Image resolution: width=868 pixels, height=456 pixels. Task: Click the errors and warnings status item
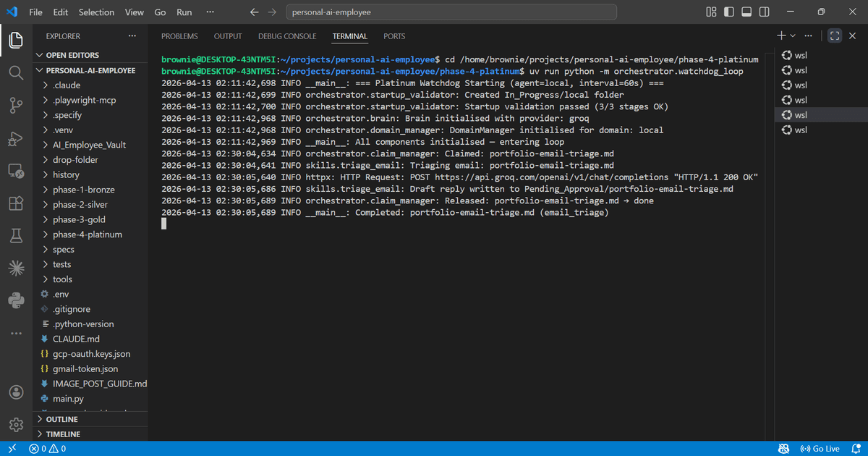46,449
